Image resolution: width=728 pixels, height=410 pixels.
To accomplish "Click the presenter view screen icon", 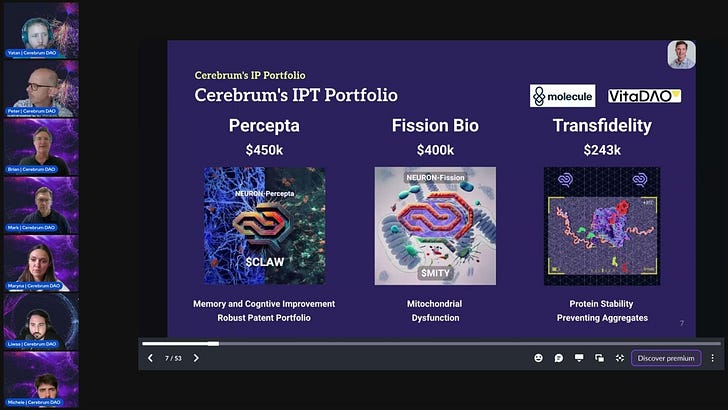I will (579, 358).
